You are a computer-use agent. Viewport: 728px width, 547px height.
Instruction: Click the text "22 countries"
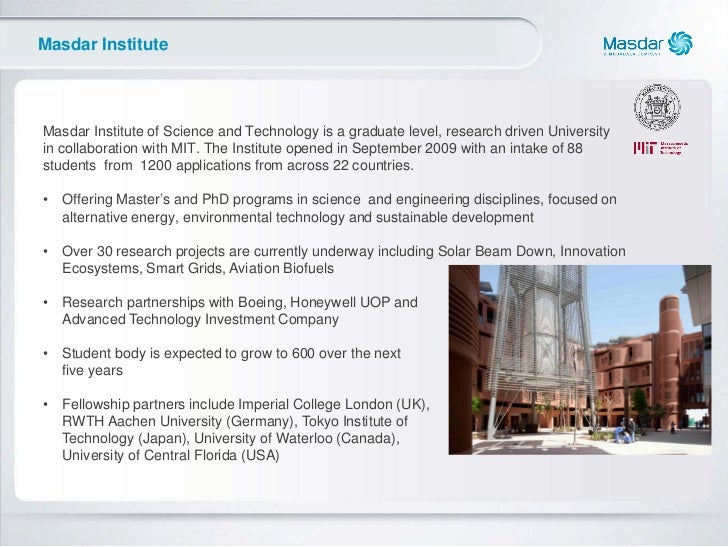(373, 165)
